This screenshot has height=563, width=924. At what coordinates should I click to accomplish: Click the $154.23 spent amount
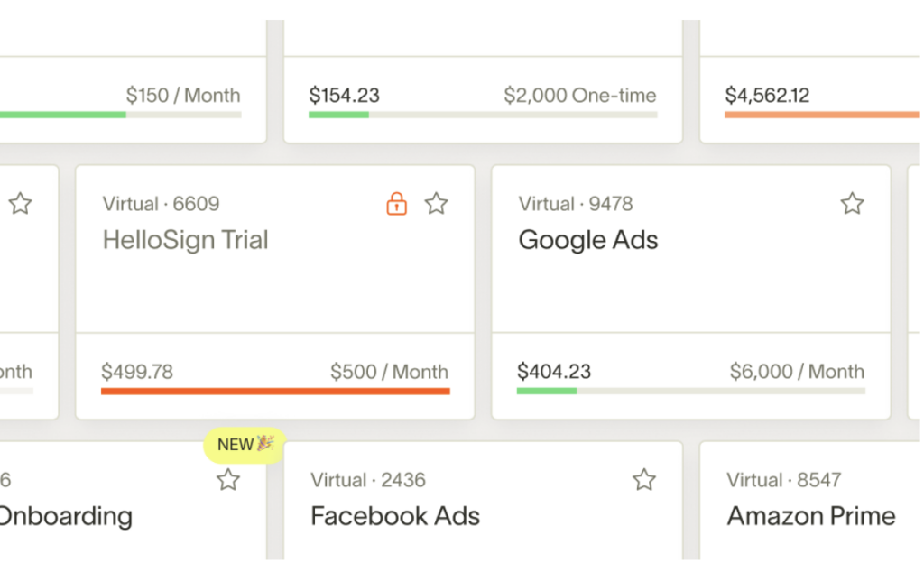tap(345, 96)
